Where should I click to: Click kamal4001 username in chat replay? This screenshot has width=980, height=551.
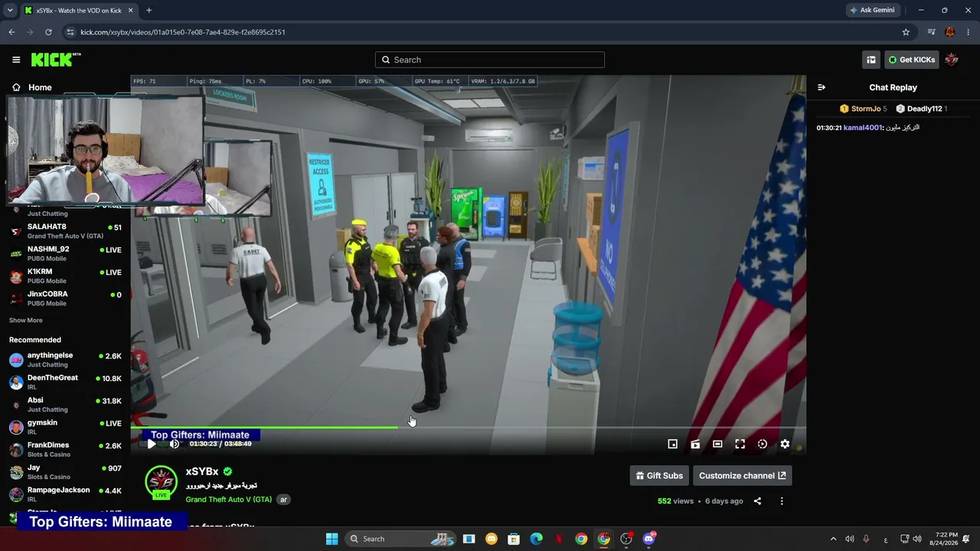coord(863,128)
